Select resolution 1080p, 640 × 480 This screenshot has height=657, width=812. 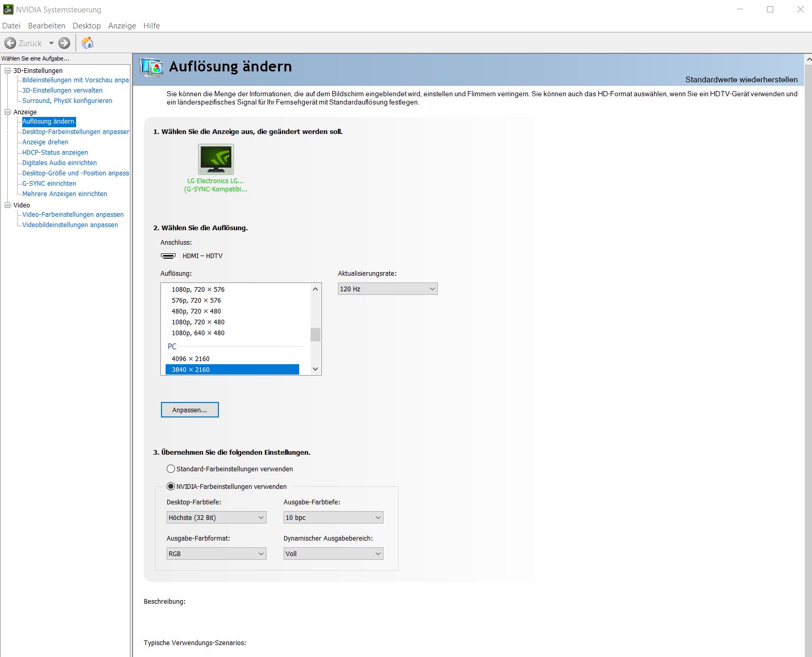[x=232, y=333]
